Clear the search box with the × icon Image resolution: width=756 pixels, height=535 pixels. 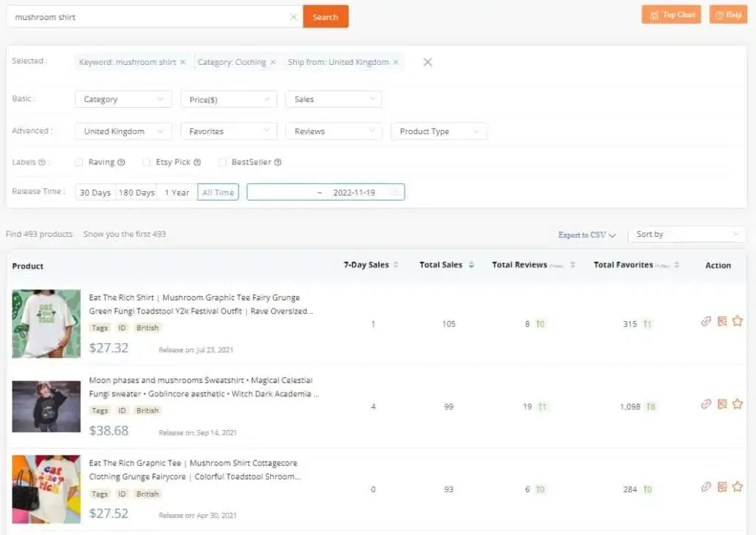[x=293, y=16]
